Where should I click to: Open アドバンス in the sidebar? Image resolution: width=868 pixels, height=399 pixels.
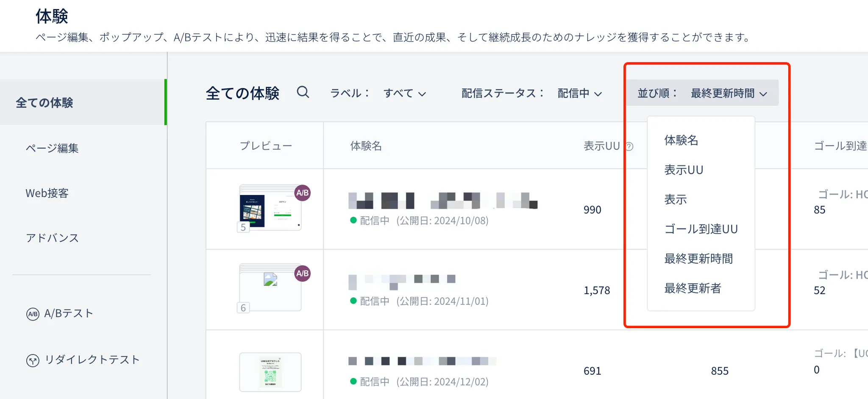[x=53, y=238]
